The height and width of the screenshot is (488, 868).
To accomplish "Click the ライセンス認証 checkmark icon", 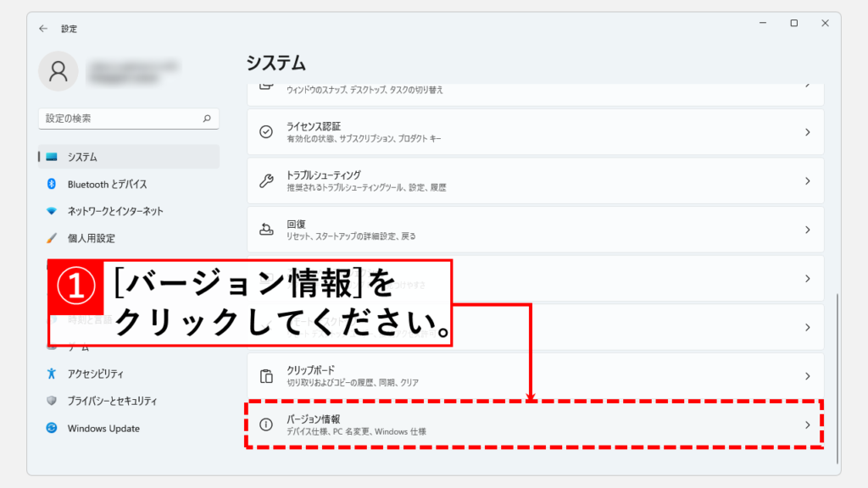I will pos(266,131).
